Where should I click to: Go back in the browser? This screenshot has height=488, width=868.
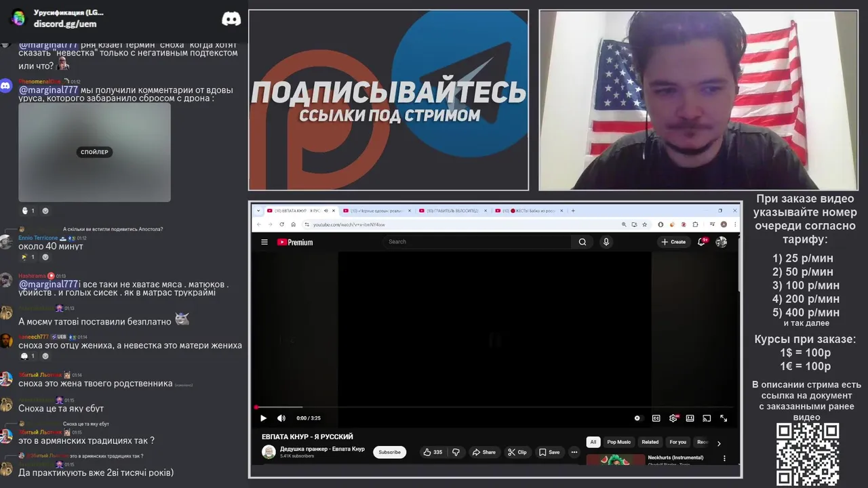click(x=259, y=224)
